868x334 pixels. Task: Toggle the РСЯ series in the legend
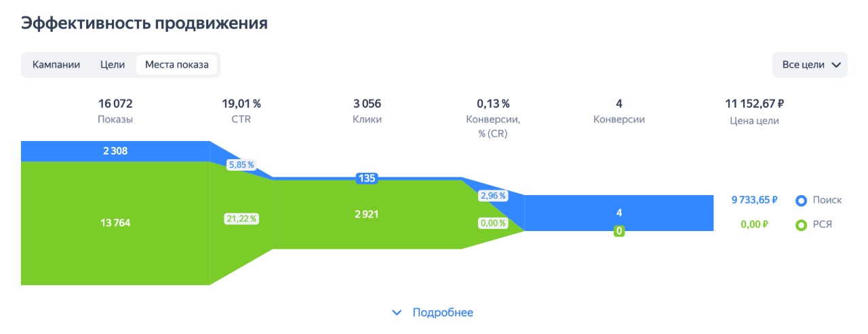click(813, 225)
